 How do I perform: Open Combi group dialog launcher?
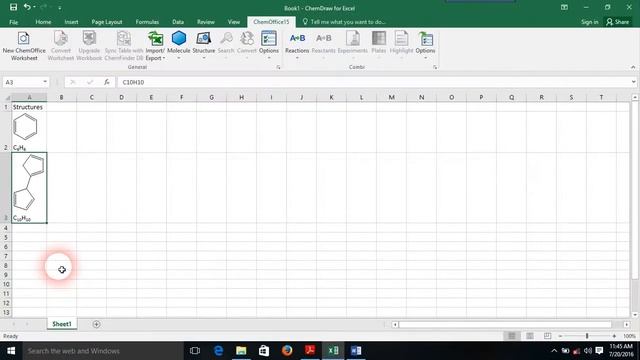point(435,67)
